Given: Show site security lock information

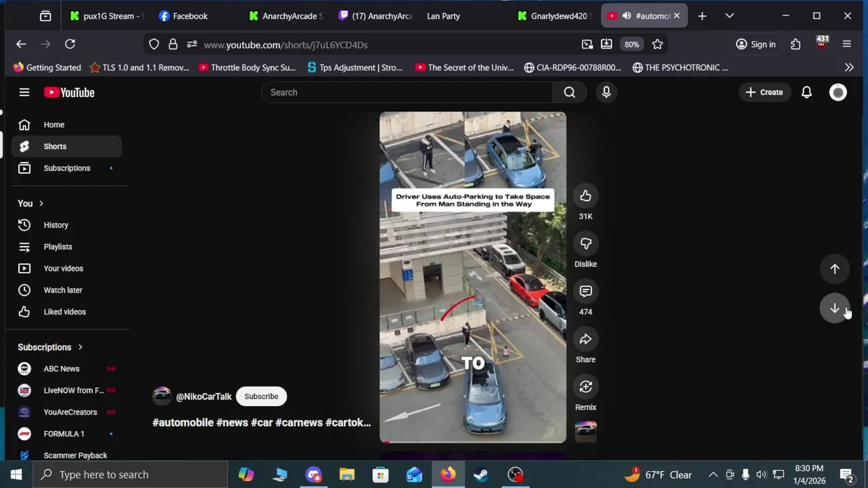Looking at the screenshot, I should (173, 44).
